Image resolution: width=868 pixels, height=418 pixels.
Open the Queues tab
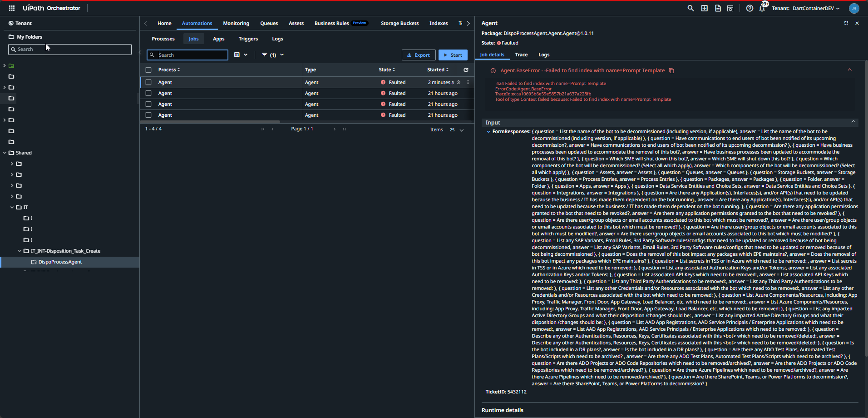[269, 23]
